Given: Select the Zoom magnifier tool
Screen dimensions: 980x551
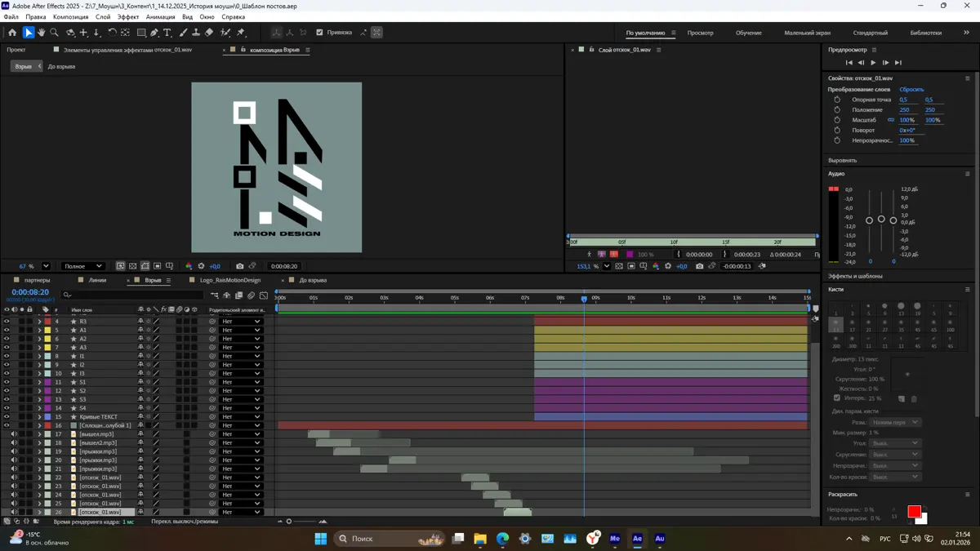Looking at the screenshot, I should pos(55,33).
